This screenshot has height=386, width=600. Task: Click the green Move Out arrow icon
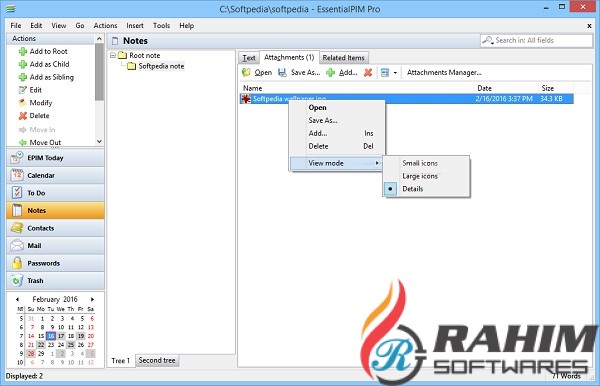pos(23,142)
